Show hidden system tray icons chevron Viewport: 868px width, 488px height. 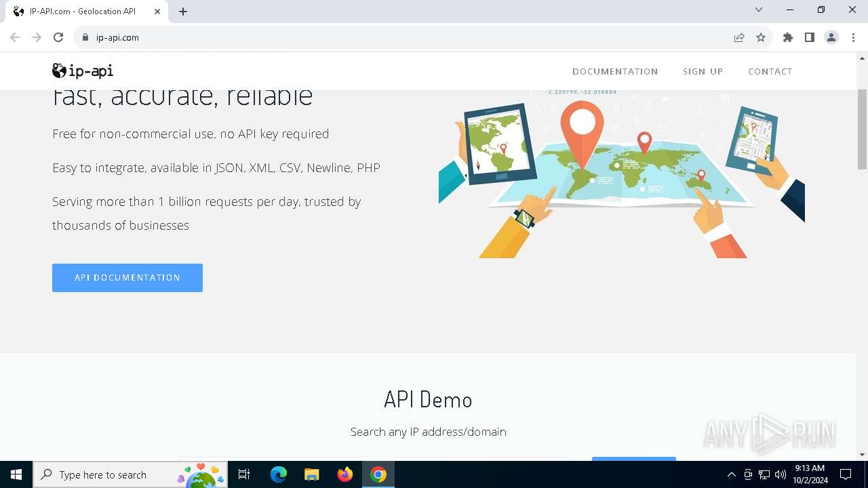[732, 474]
